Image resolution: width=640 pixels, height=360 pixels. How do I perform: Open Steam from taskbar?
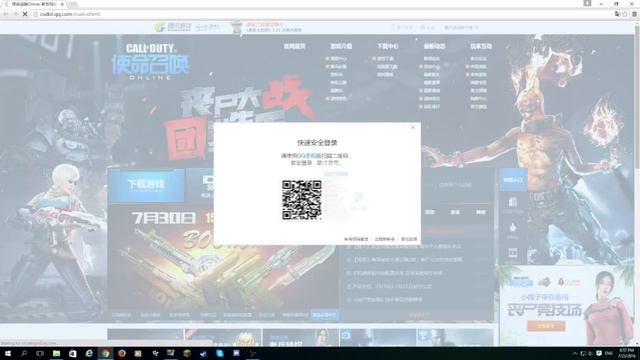[x=203, y=353]
